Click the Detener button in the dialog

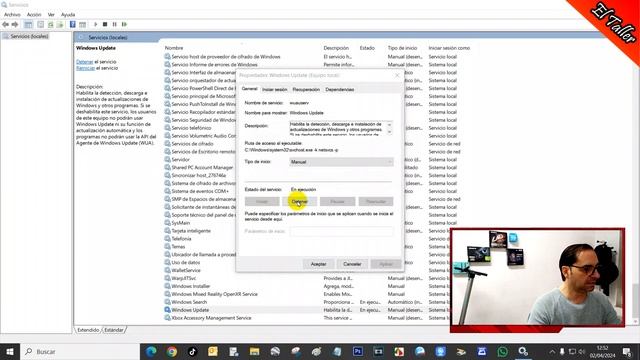pyautogui.click(x=300, y=202)
